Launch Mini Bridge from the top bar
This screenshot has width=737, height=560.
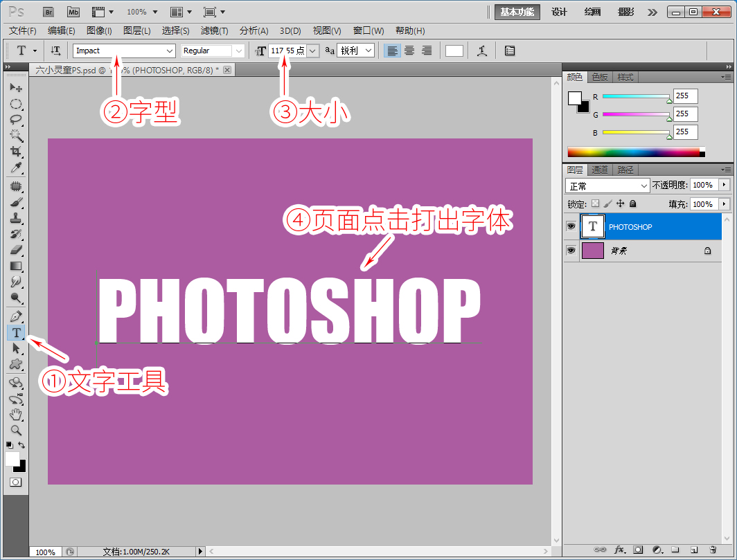73,12
